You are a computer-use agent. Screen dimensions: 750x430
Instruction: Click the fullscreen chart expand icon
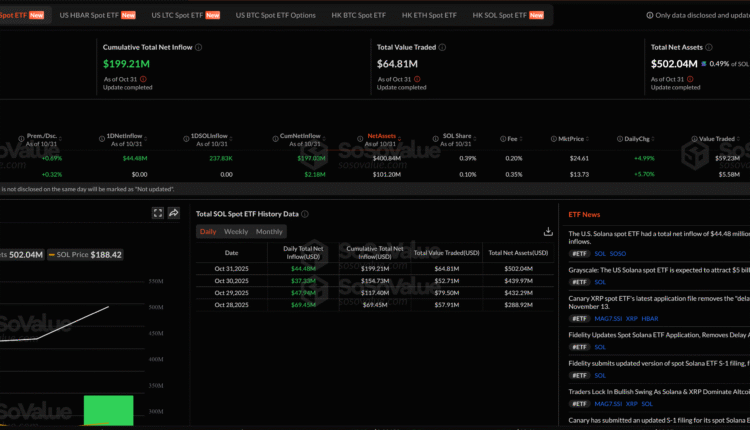(158, 213)
